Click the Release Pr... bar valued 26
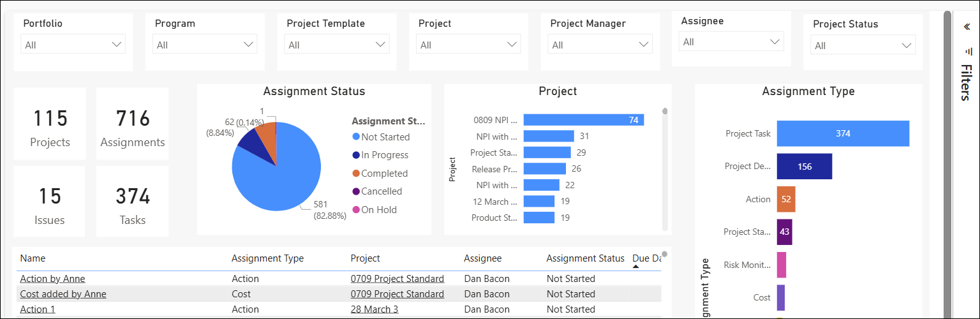This screenshot has height=319, width=980. pyautogui.click(x=545, y=169)
